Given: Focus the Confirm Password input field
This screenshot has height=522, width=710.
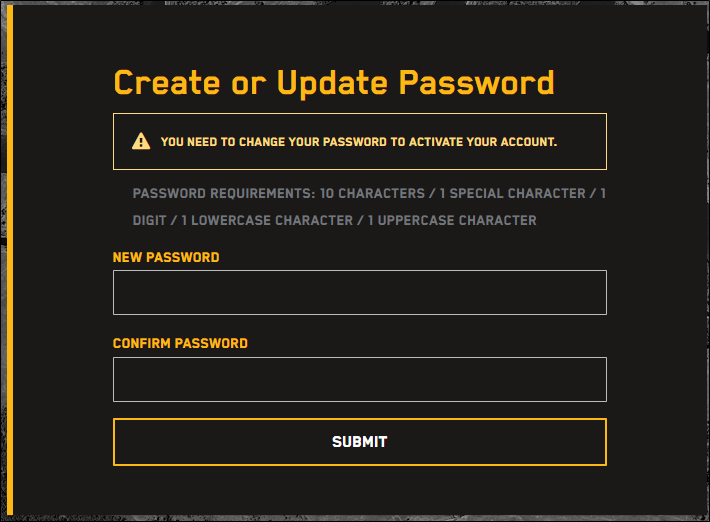Looking at the screenshot, I should click(360, 379).
